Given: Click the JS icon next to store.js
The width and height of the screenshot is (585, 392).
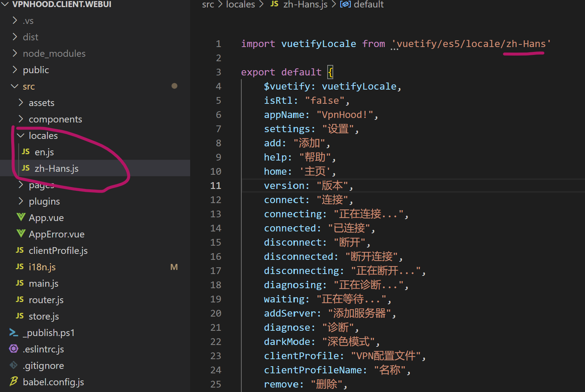Looking at the screenshot, I should click(19, 316).
